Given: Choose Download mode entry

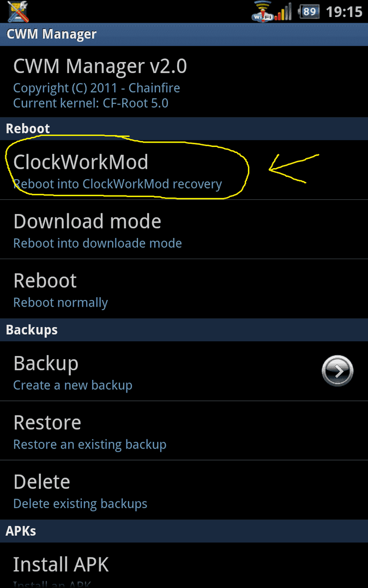Looking at the screenshot, I should [x=184, y=229].
